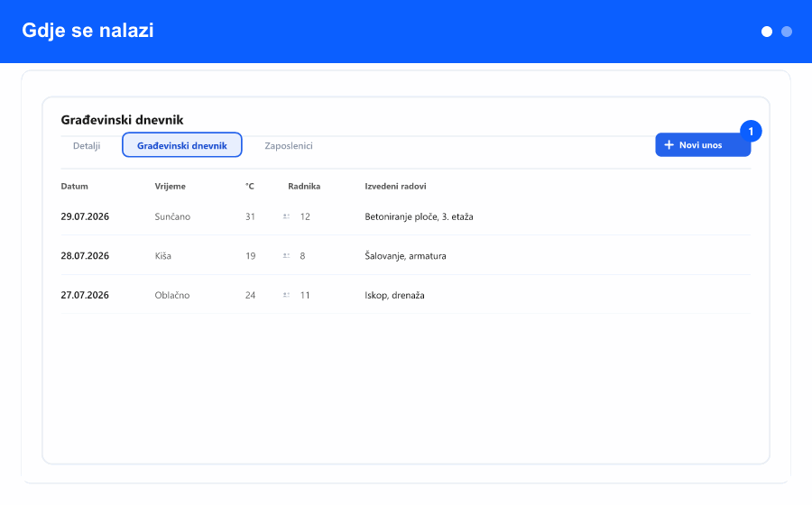Open the entry Šalovanje, armatura
Viewport: 812px width, 505px height.
coord(405,255)
